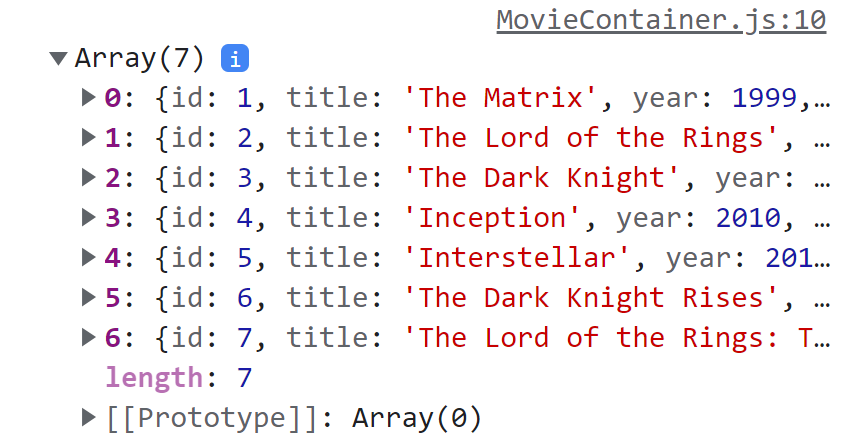Image resolution: width=861 pixels, height=437 pixels.
Task: Expand item 2 The Dark Knight arrow
Action: [x=88, y=177]
